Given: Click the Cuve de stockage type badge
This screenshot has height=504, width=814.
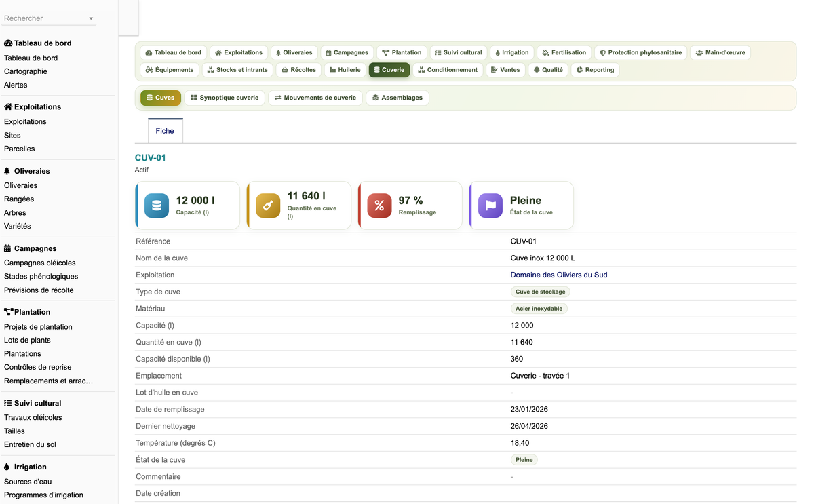Looking at the screenshot, I should (x=541, y=292).
